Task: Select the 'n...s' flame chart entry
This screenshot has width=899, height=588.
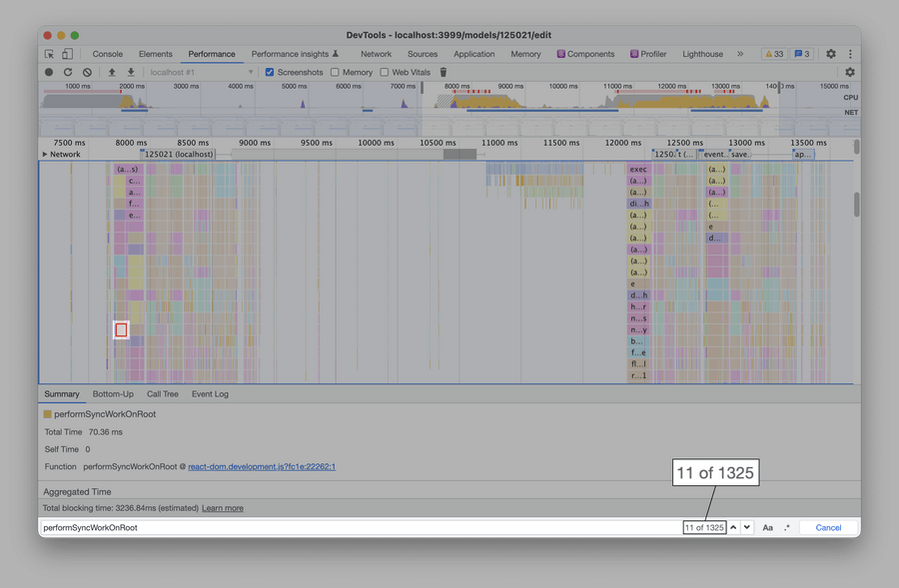Action: point(638,318)
